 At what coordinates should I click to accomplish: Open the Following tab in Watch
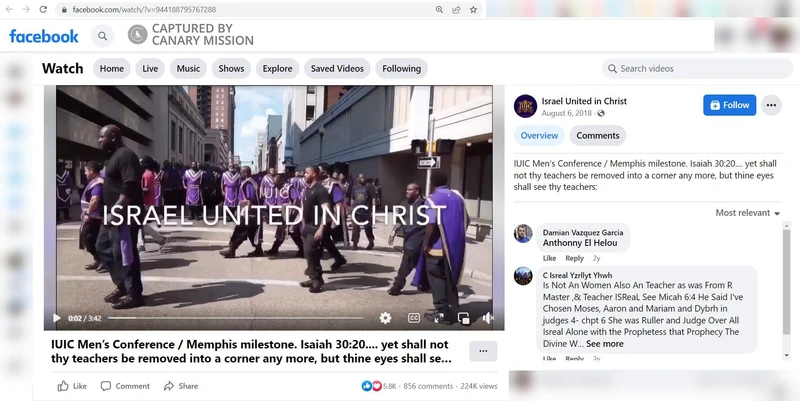coord(402,68)
